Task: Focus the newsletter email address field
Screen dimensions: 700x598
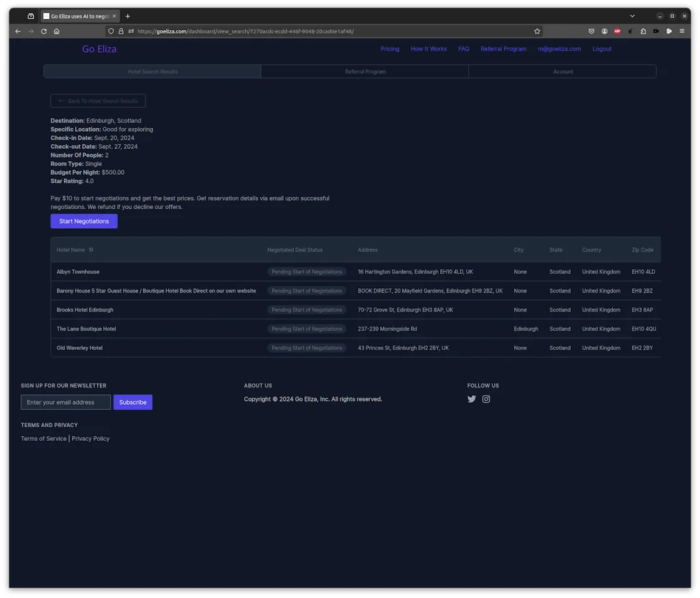Action: pyautogui.click(x=66, y=403)
